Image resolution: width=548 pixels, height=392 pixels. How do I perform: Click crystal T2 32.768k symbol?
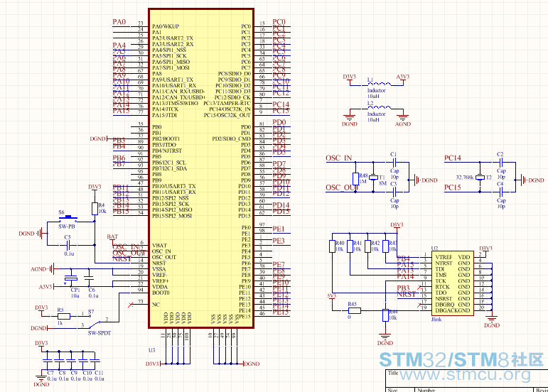point(480,178)
